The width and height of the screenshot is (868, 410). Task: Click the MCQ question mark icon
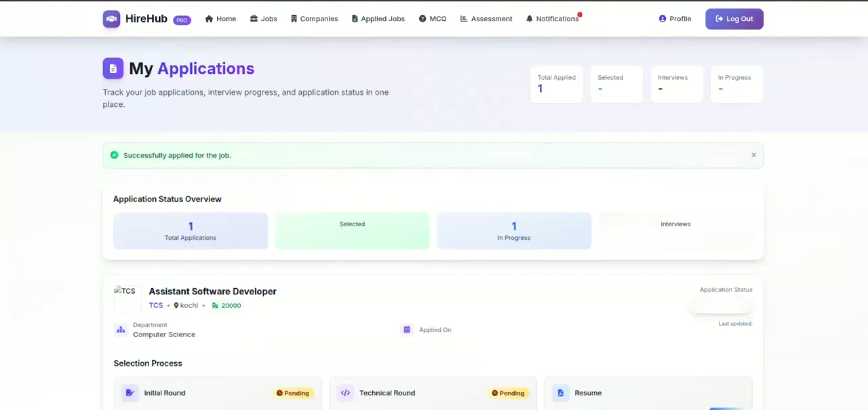tap(422, 19)
